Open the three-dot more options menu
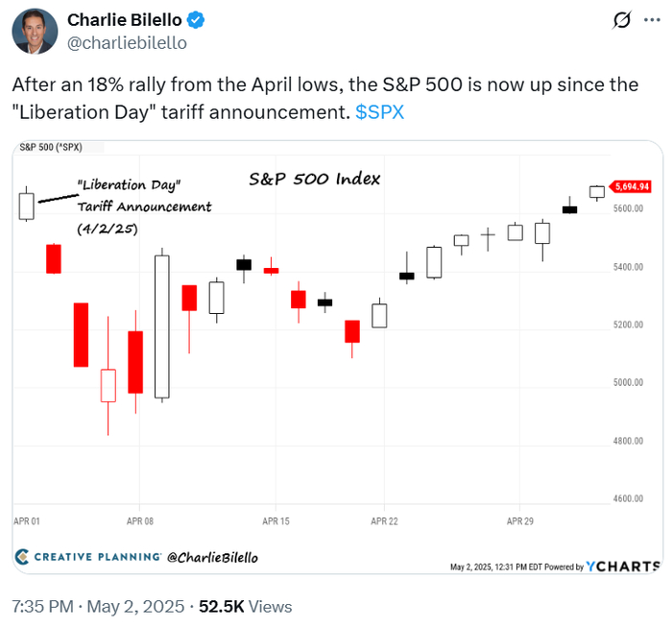The height and width of the screenshot is (627, 672). point(652,20)
